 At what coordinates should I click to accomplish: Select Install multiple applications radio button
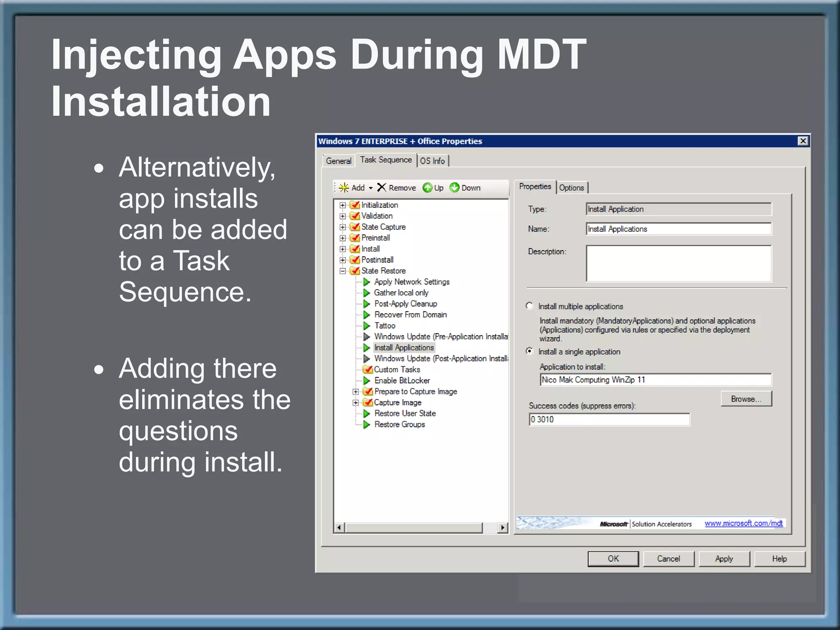530,306
